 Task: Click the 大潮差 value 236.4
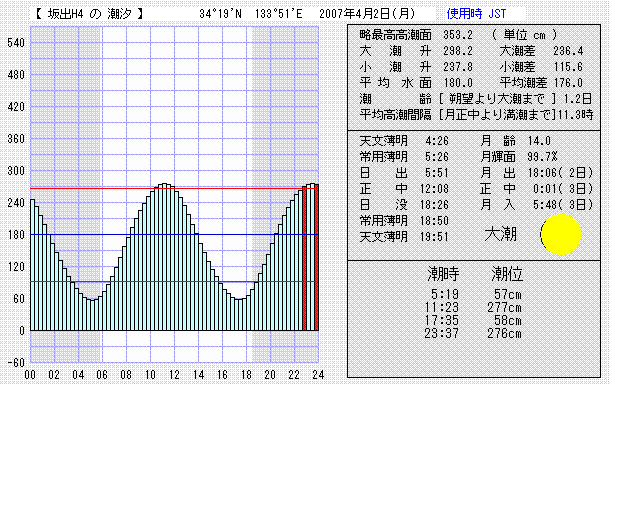coord(568,51)
